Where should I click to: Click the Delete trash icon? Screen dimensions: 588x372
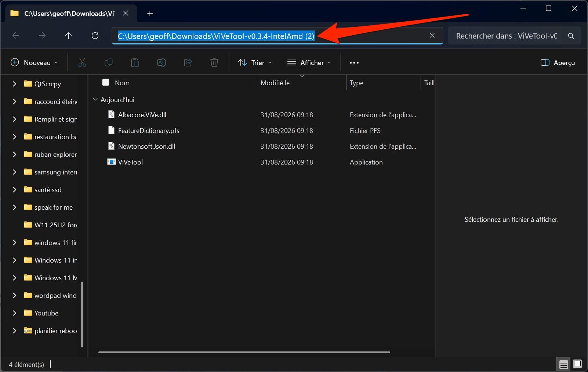click(214, 63)
